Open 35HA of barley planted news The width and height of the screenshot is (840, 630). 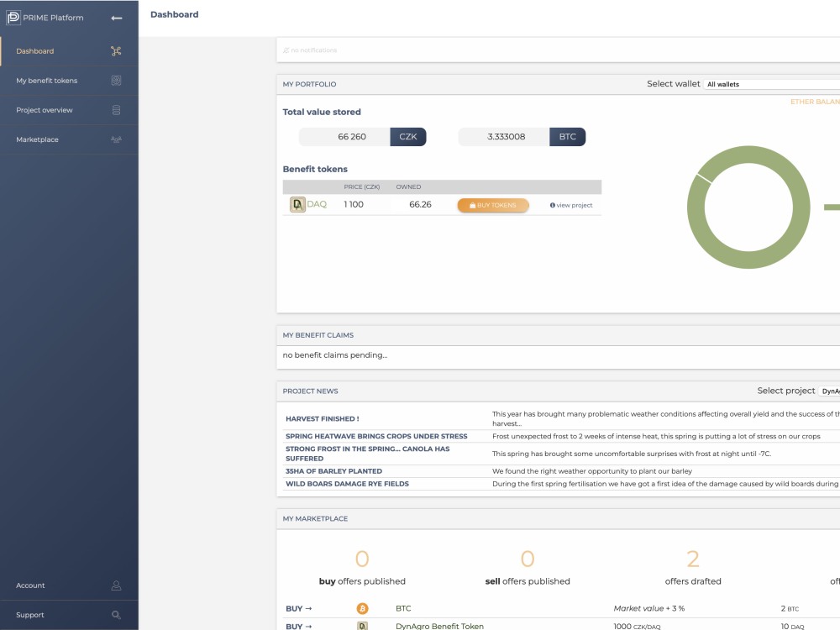(333, 471)
